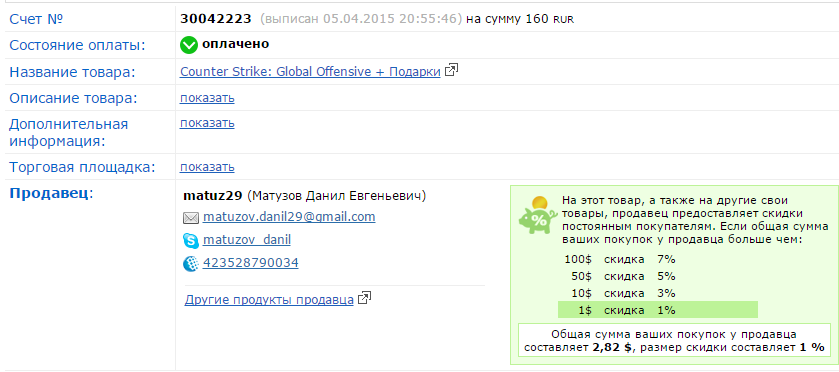Click the Skype icon
839x372 pixels.
tap(191, 241)
